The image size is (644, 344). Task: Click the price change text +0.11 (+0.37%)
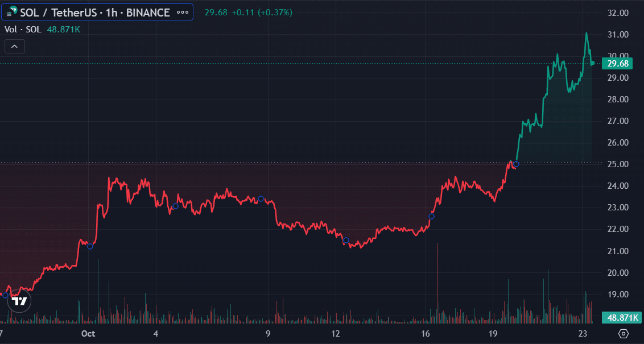pos(262,13)
